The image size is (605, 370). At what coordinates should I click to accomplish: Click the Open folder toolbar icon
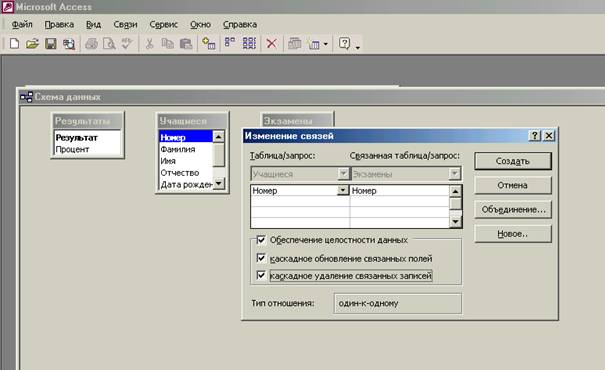coord(32,44)
